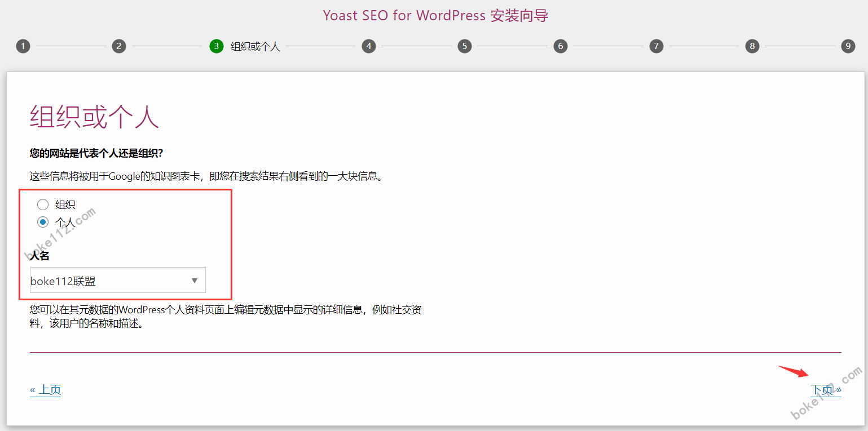Click the 组织或个人 page heading
The width and height of the screenshot is (868, 431).
[x=93, y=117]
